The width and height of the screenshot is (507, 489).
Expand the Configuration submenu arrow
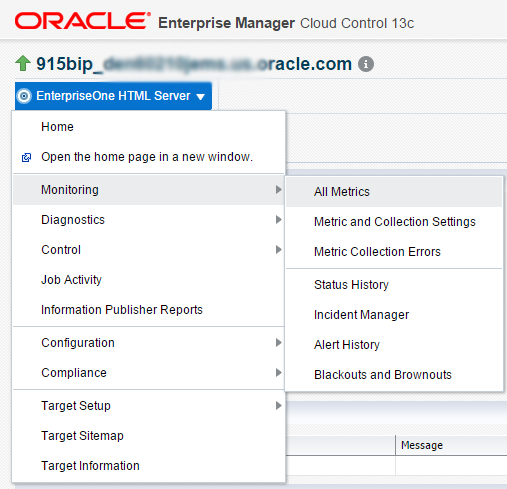click(x=279, y=343)
